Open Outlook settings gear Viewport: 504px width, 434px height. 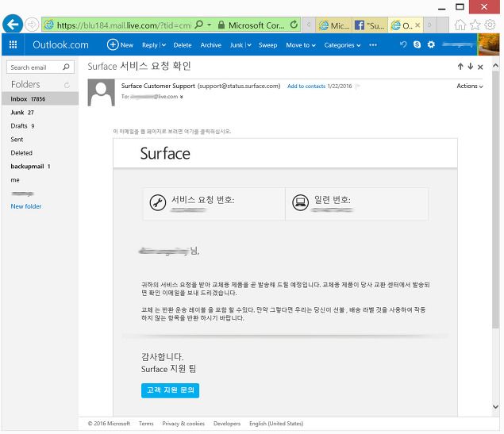[x=431, y=44]
